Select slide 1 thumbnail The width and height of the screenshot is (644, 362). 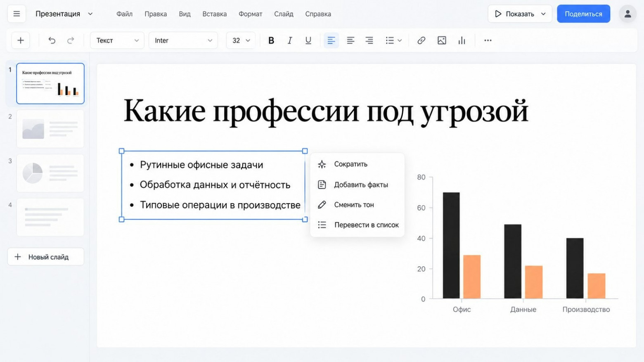(50, 83)
